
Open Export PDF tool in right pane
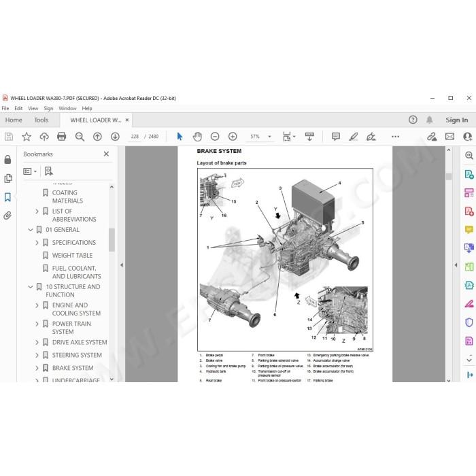469,174
